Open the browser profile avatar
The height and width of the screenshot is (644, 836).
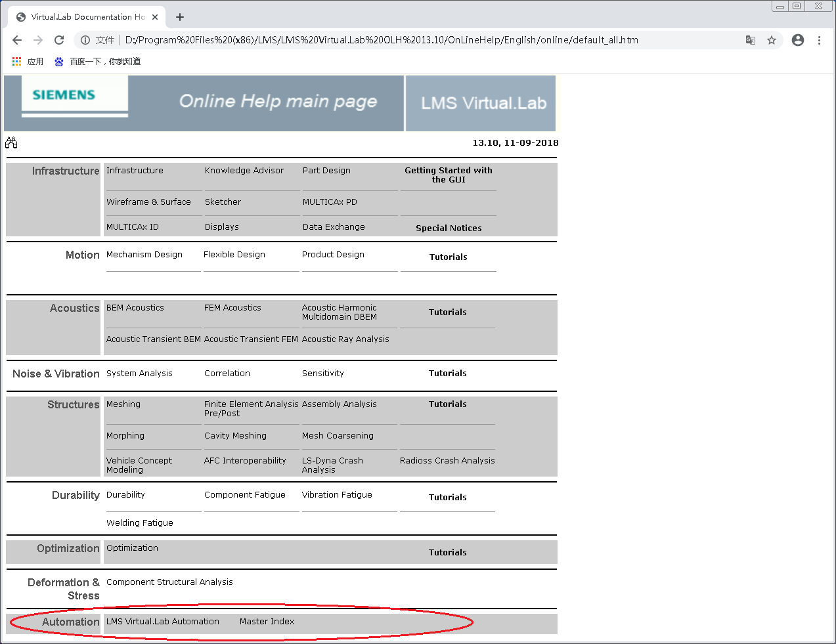[797, 40]
